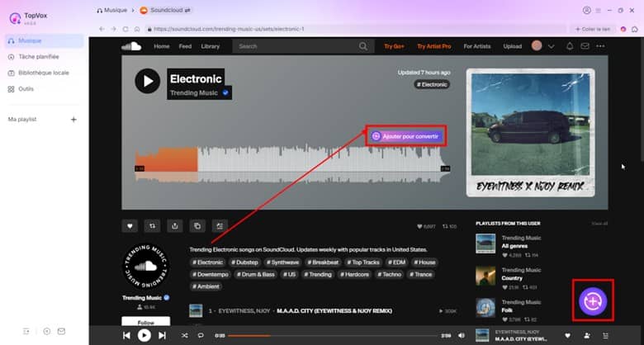Reload the embedded SoundCloud page
Image resolution: width=644 pixels, height=345 pixels.
click(x=125, y=29)
